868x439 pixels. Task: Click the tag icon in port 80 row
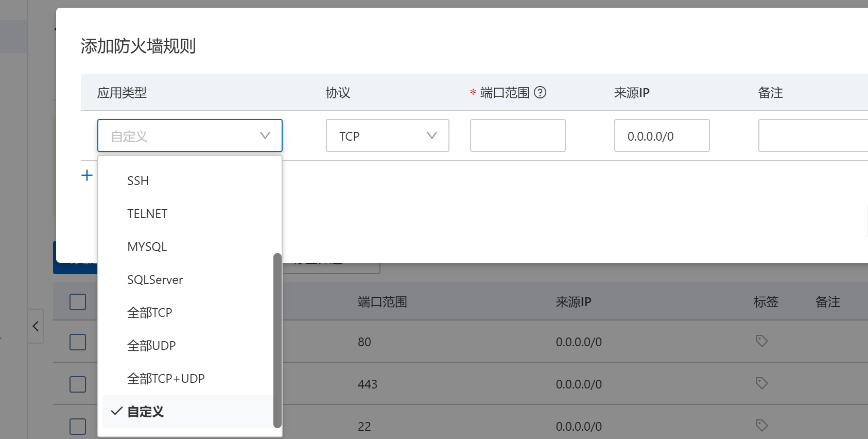click(761, 341)
